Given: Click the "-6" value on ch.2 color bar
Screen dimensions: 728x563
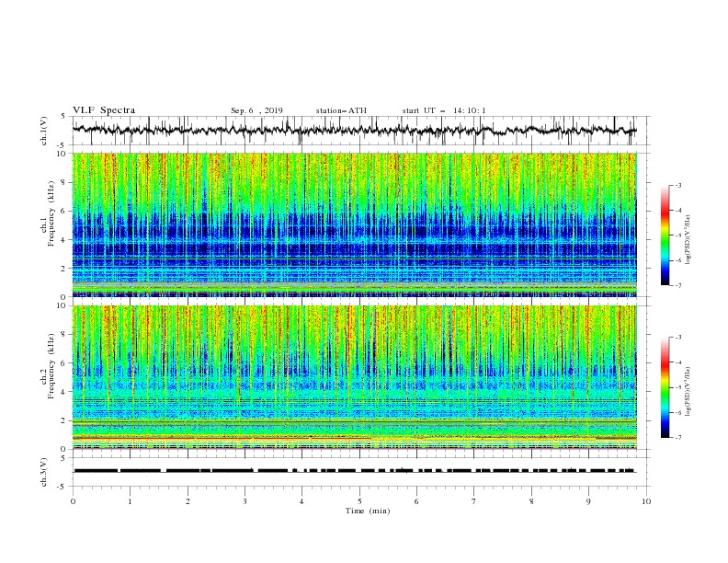Looking at the screenshot, I should pyautogui.click(x=678, y=412).
